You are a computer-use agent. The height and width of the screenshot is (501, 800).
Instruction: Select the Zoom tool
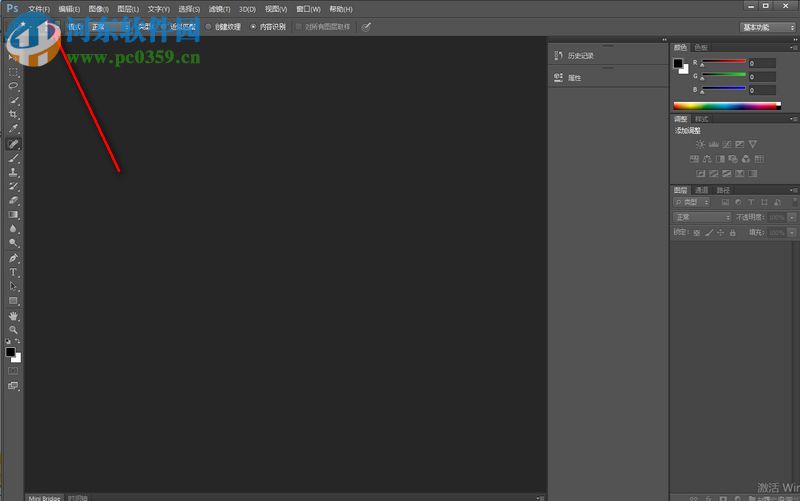13,330
